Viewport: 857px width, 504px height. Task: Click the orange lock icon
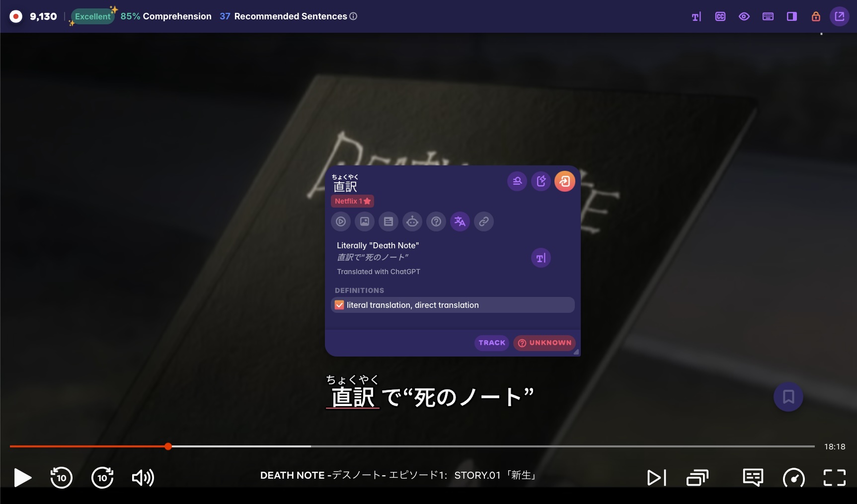pos(815,16)
